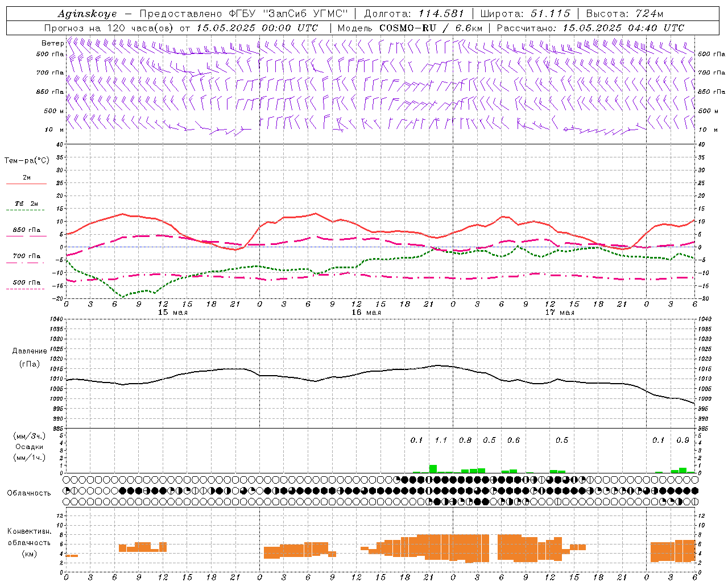728x582 pixels.
Task: Click the 15 мая date label
Action: click(173, 313)
